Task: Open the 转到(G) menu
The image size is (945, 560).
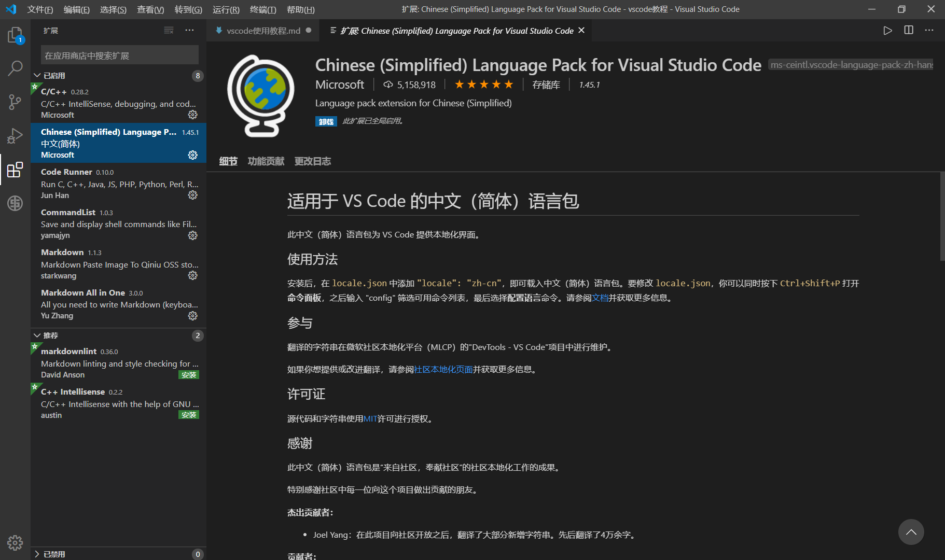Action: (188, 9)
